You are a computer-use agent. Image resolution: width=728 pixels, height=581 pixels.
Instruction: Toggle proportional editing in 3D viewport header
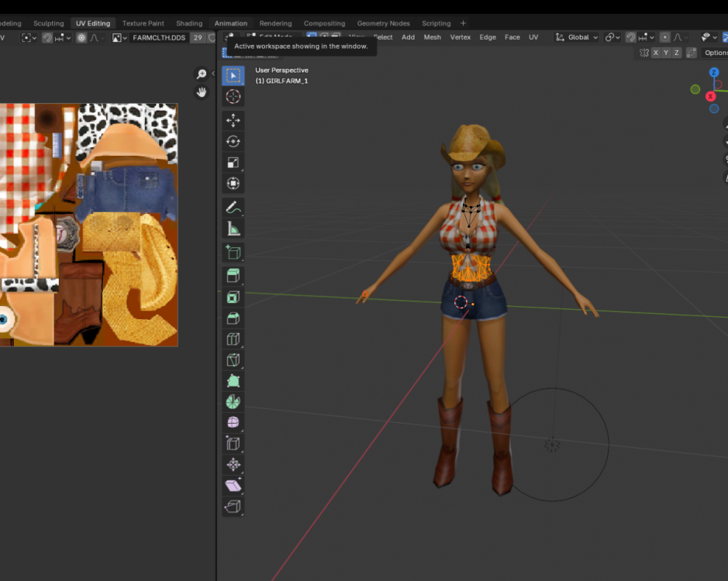click(x=665, y=37)
